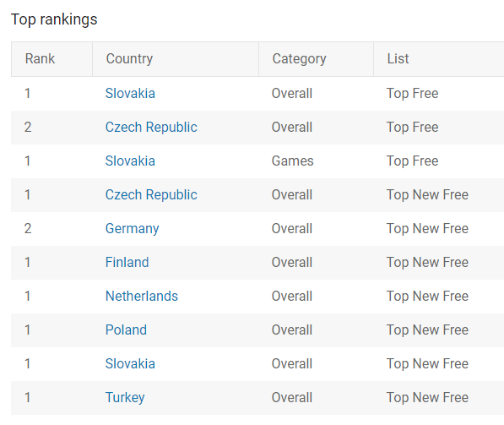Click Overall cell in Turkey row
The width and height of the screenshot is (504, 425).
coord(292,398)
